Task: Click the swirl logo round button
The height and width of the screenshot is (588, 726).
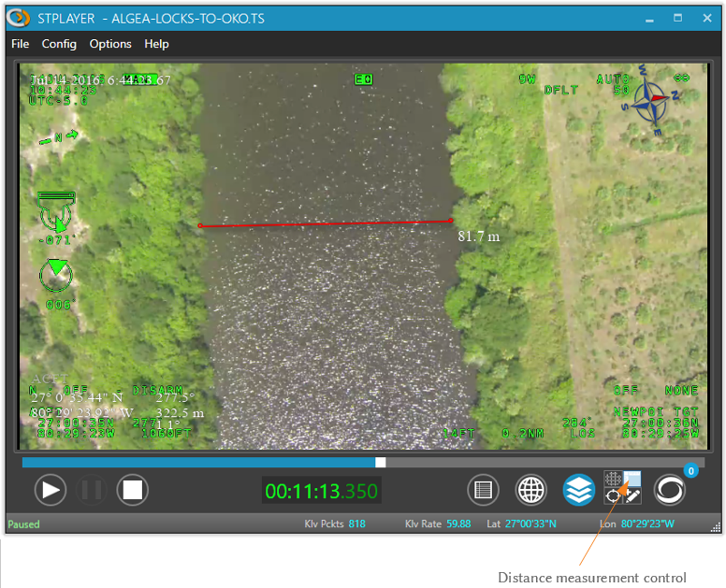Action: (669, 490)
